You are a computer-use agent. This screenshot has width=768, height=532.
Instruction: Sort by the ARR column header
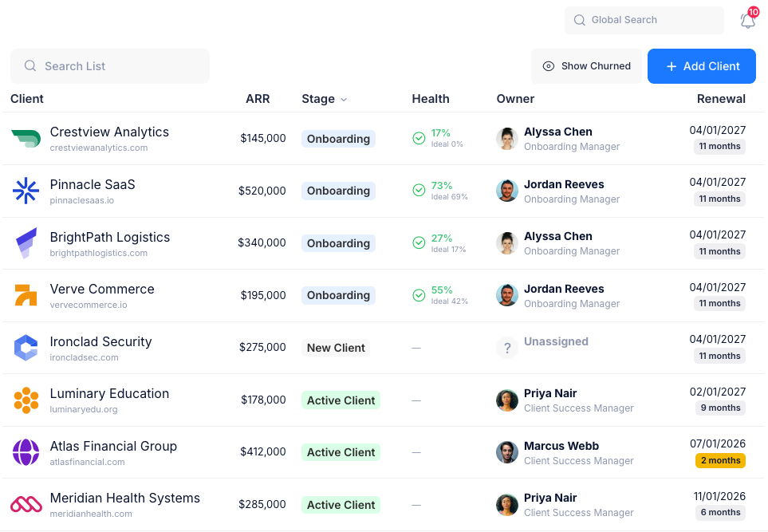(258, 99)
